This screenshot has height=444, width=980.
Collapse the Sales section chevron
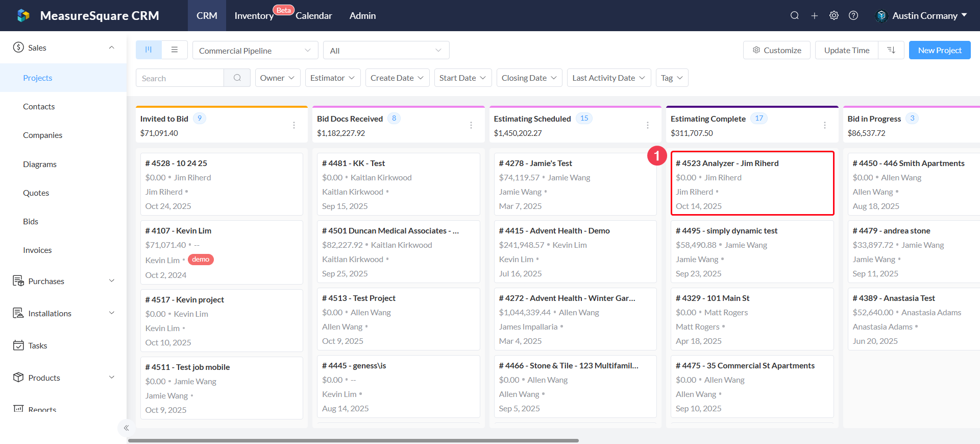(112, 48)
